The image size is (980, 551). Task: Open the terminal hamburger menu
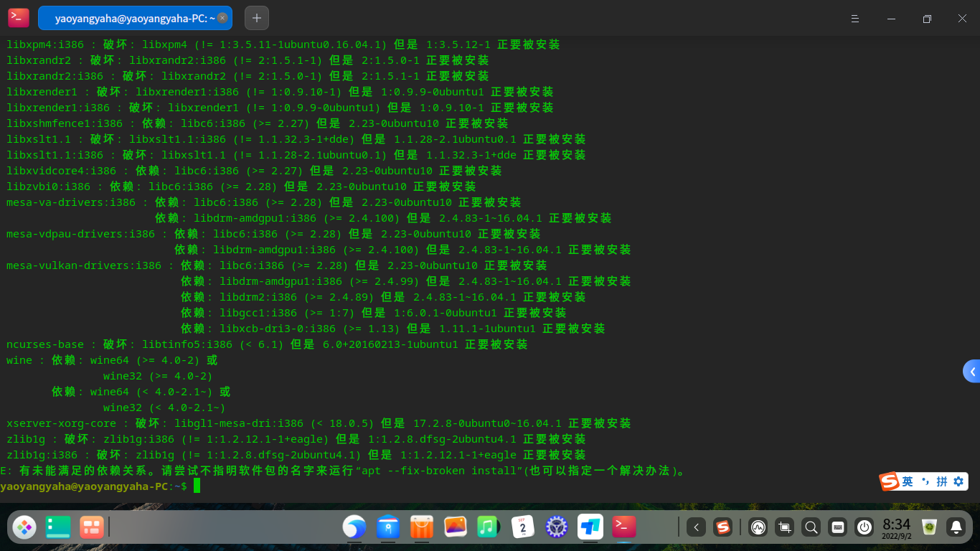854,18
